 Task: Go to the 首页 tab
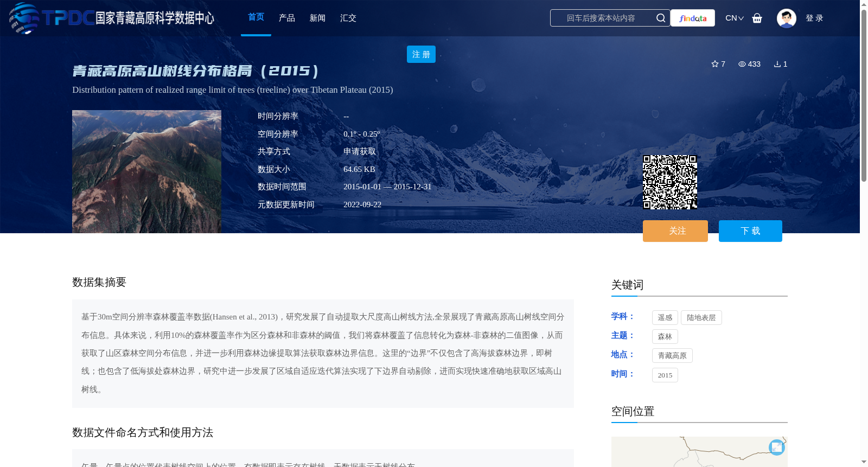(x=256, y=17)
